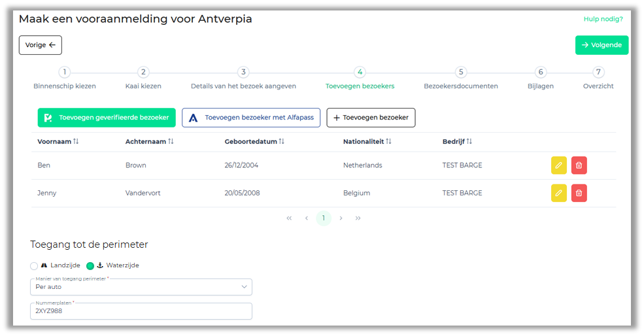Open Manier van toegang perimeter dropdown

click(141, 287)
